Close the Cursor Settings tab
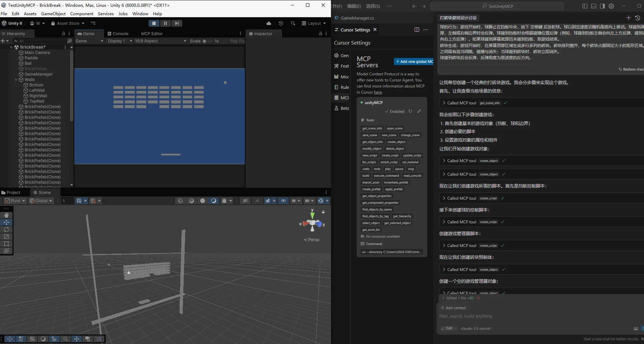Viewport: 644px width, 344px height. [375, 30]
